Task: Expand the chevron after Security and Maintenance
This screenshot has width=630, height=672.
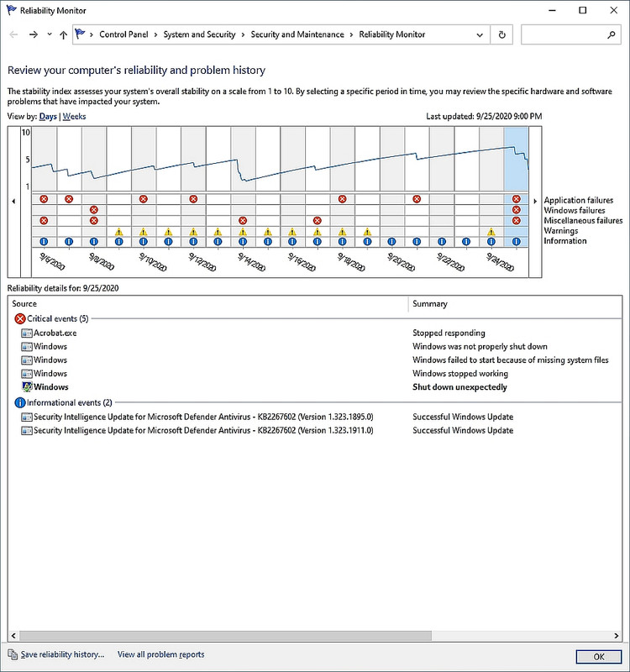Action: pyautogui.click(x=351, y=34)
